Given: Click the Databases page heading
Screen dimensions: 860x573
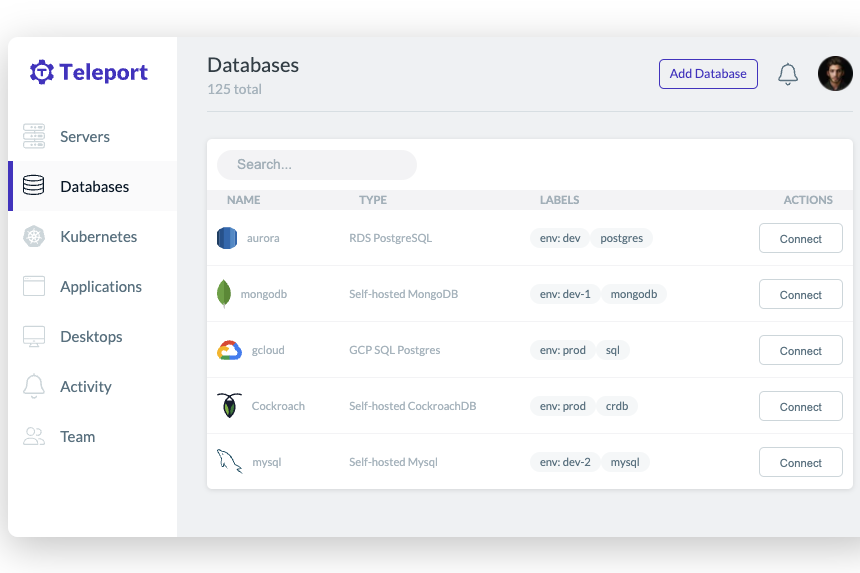Looking at the screenshot, I should [253, 65].
